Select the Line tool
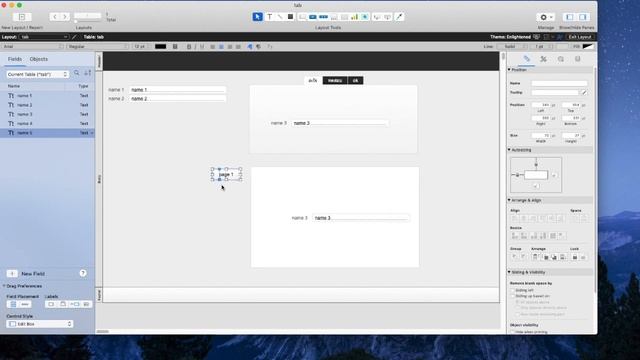640x360 pixels. click(280, 17)
